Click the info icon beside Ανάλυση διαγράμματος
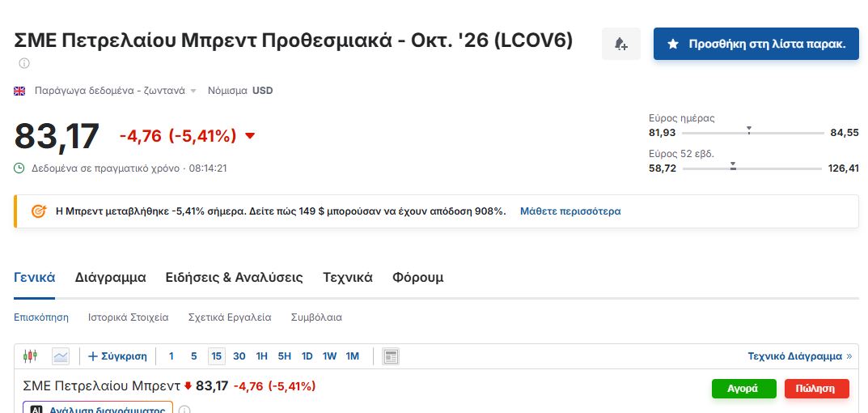Screen dimensions: 868x413 point(185,411)
